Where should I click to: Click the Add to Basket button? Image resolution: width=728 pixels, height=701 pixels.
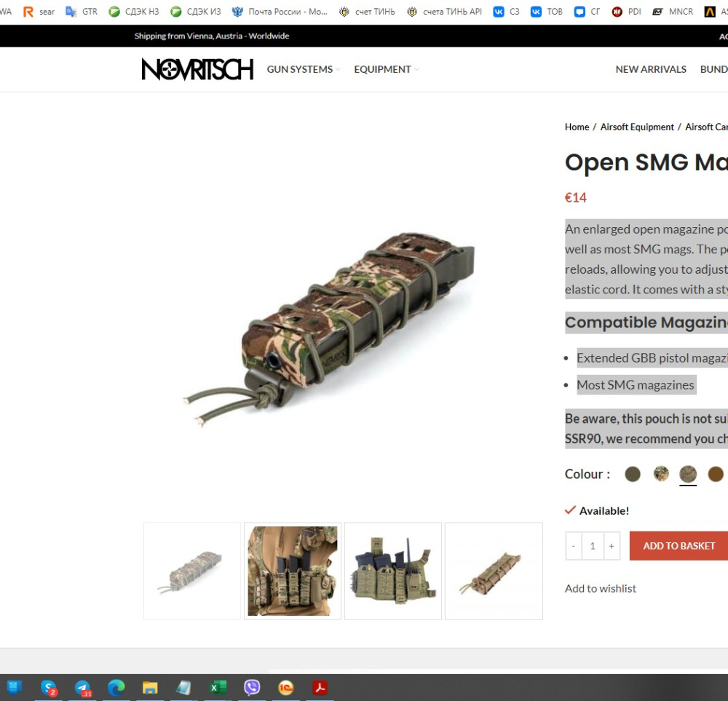[x=678, y=546]
